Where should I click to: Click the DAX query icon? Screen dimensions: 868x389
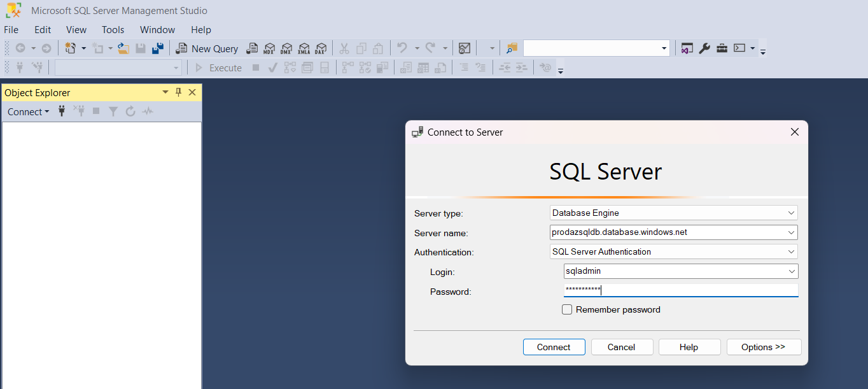point(321,48)
